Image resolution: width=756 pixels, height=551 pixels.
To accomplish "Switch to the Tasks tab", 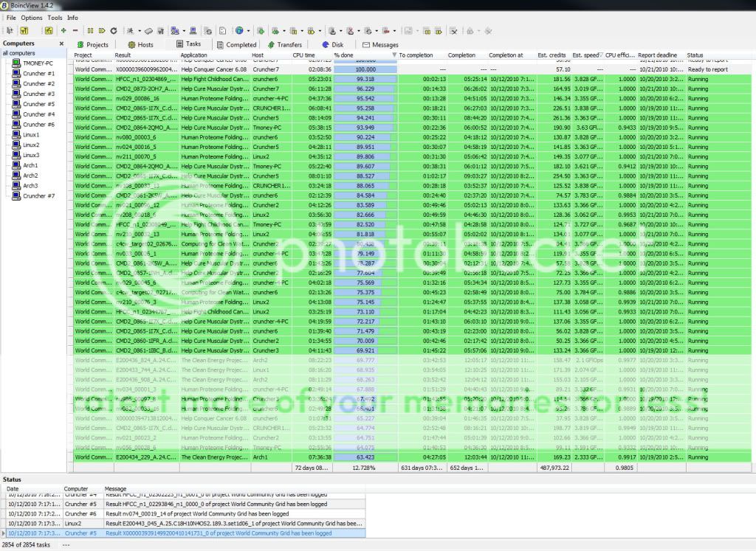I will [188, 44].
